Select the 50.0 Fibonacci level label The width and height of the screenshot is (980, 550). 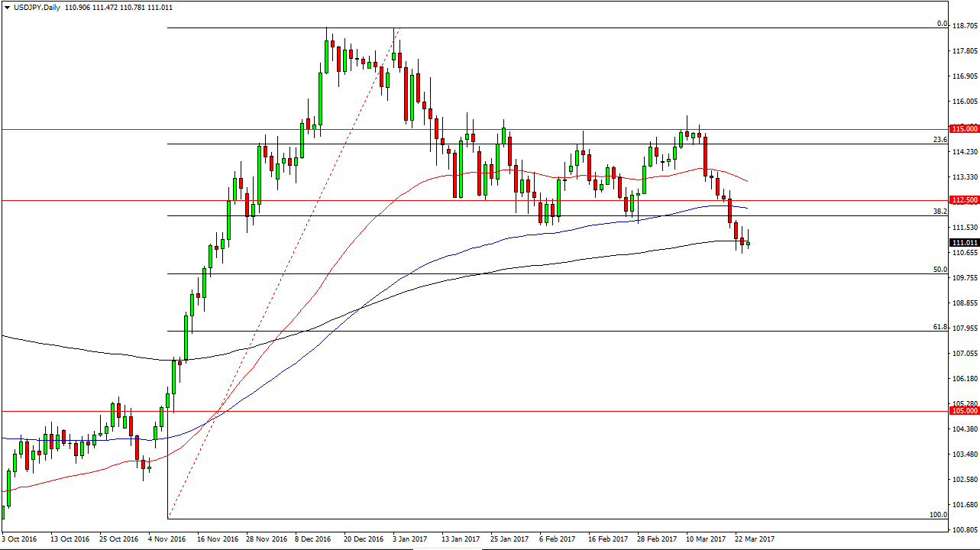(x=940, y=270)
